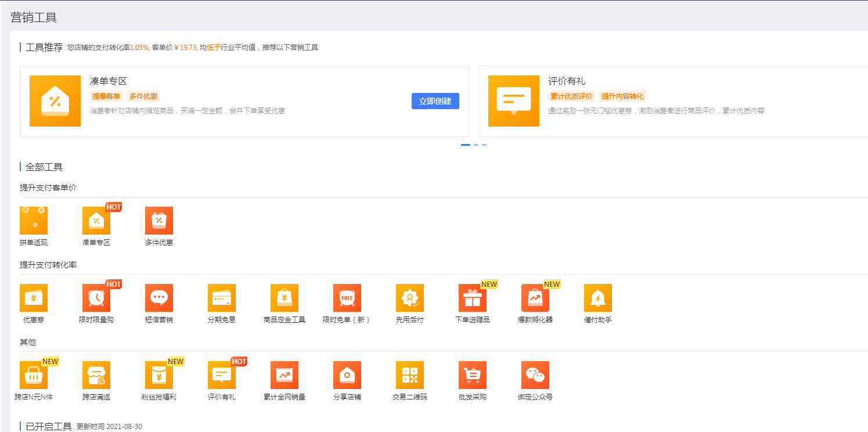Click the 已开启工具 heading

click(49, 427)
